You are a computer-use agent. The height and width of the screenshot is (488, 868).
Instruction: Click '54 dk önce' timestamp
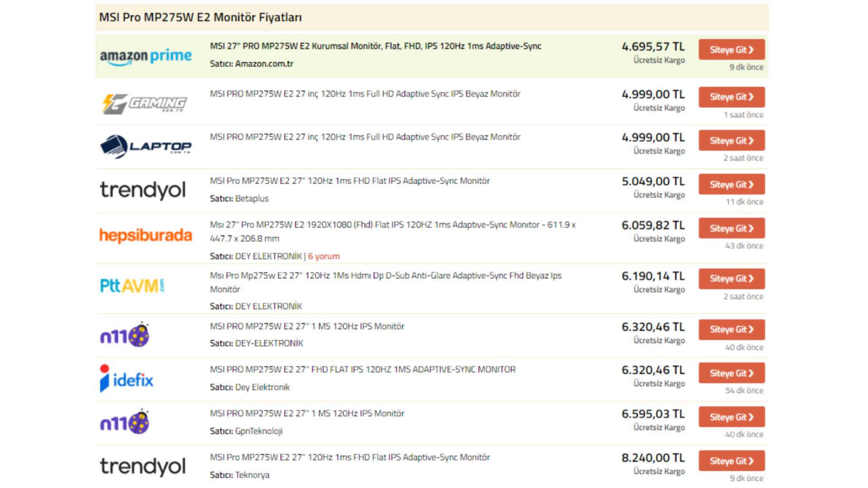coord(744,390)
